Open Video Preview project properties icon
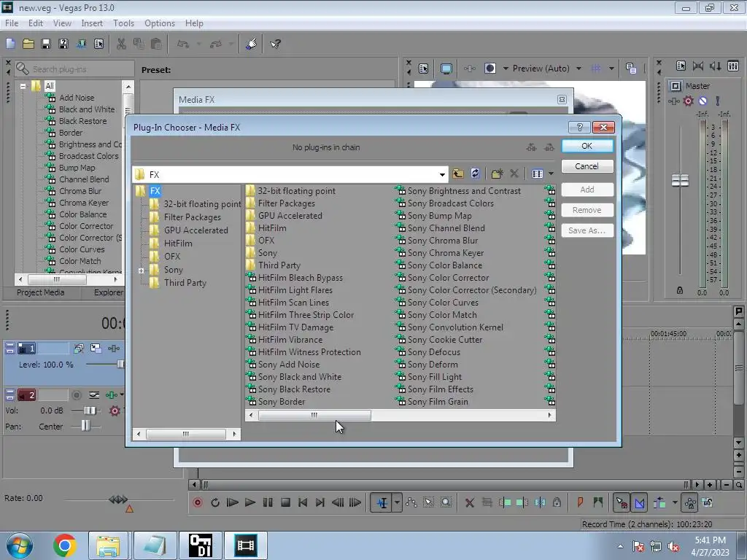This screenshot has width=747, height=560. pyautogui.click(x=423, y=69)
